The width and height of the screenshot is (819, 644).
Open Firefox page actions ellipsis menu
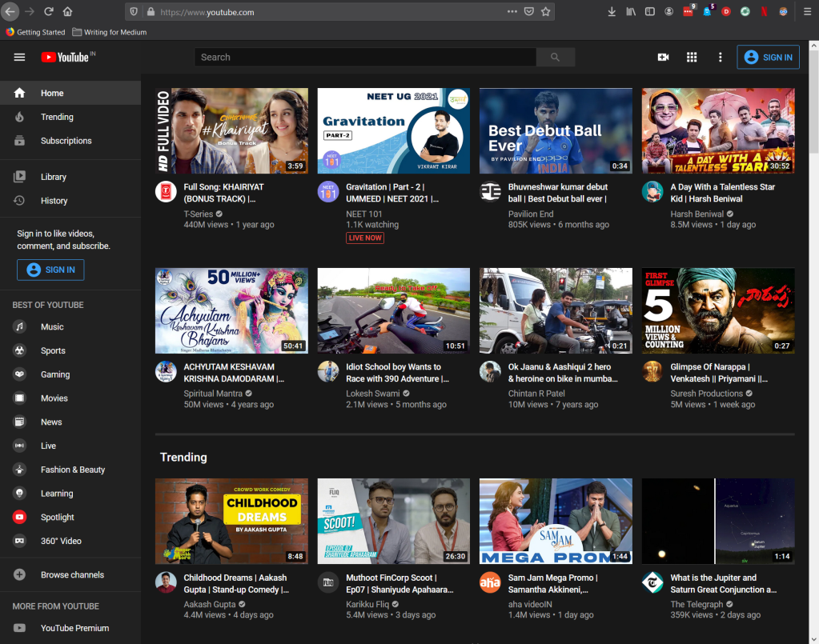click(x=512, y=12)
